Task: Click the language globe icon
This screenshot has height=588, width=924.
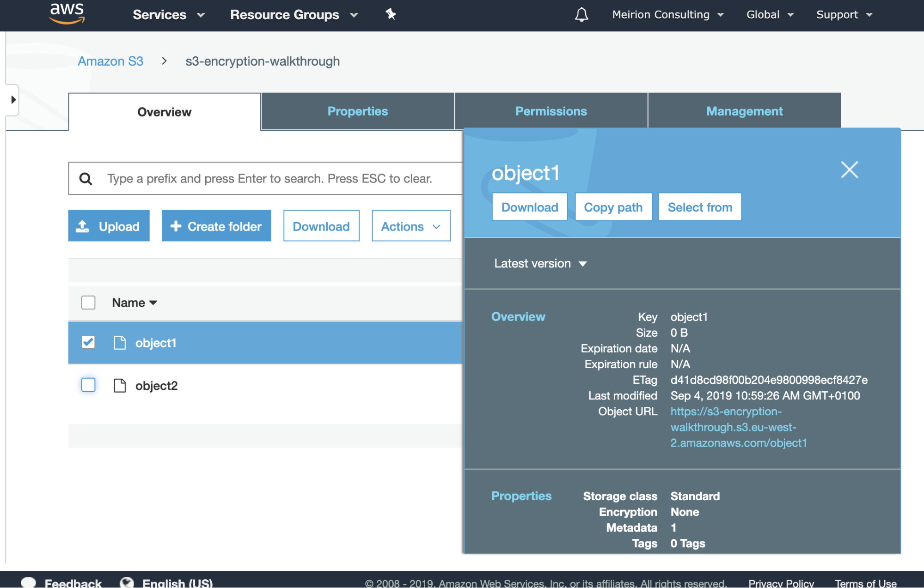Action: pyautogui.click(x=127, y=582)
